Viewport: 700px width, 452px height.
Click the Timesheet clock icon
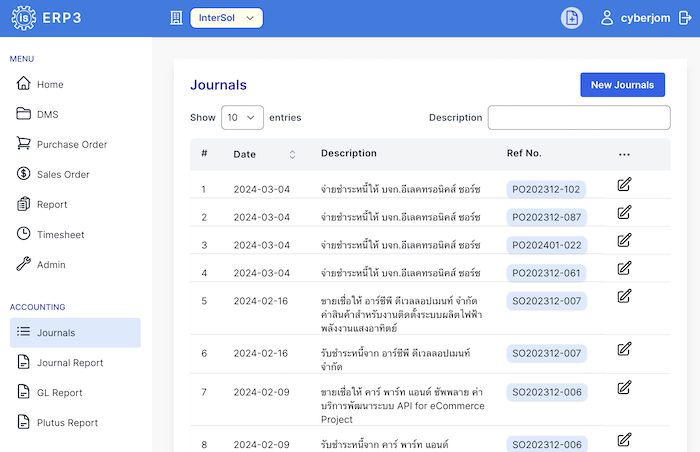pyautogui.click(x=23, y=233)
